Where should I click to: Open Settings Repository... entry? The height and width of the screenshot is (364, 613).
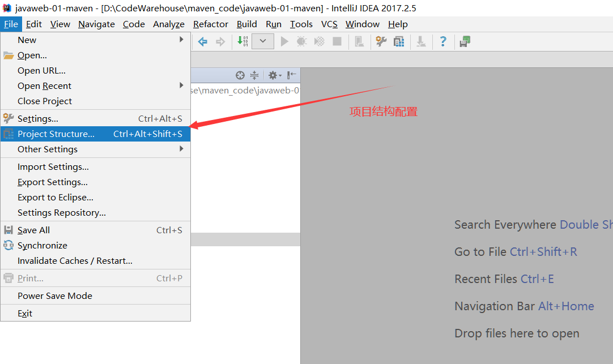[x=95, y=212]
